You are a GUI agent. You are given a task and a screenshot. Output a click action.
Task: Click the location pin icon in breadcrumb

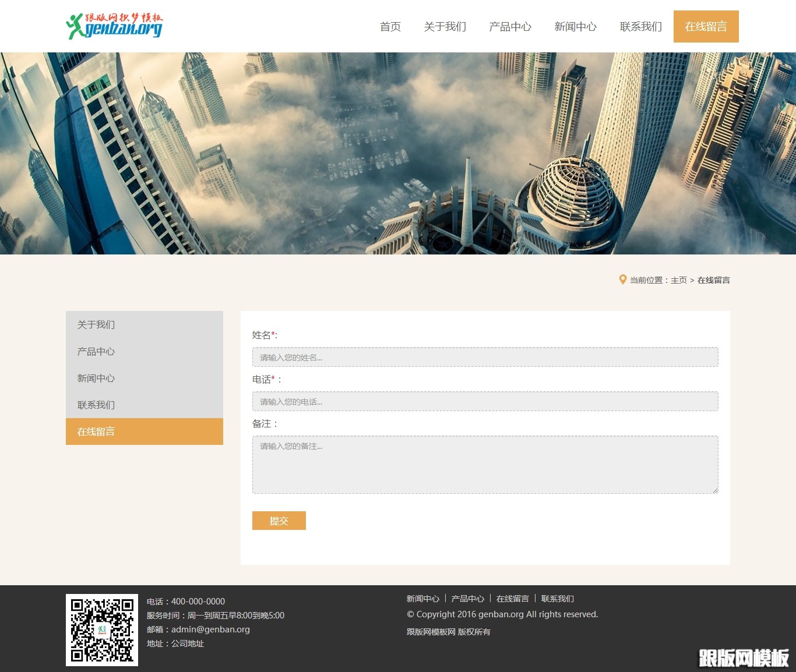click(622, 280)
